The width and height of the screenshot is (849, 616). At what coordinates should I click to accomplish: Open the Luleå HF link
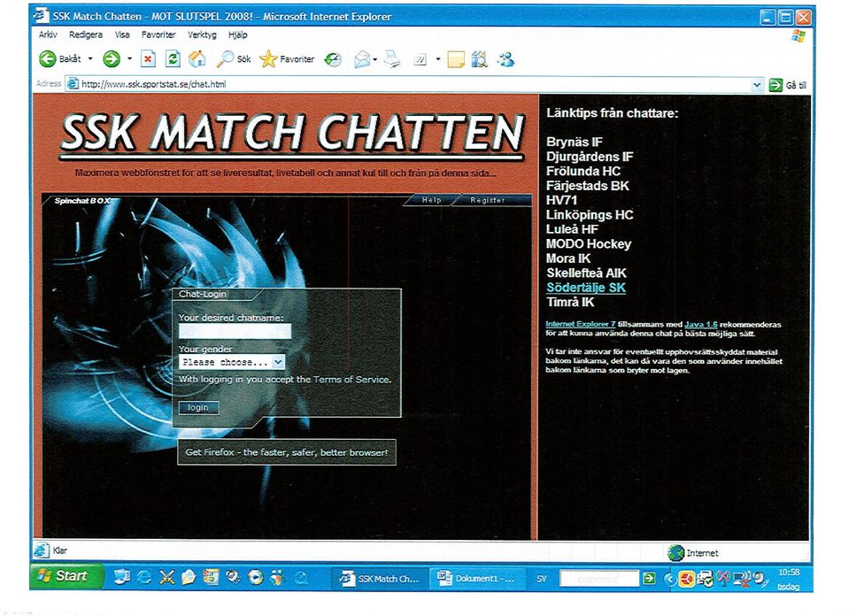[572, 229]
